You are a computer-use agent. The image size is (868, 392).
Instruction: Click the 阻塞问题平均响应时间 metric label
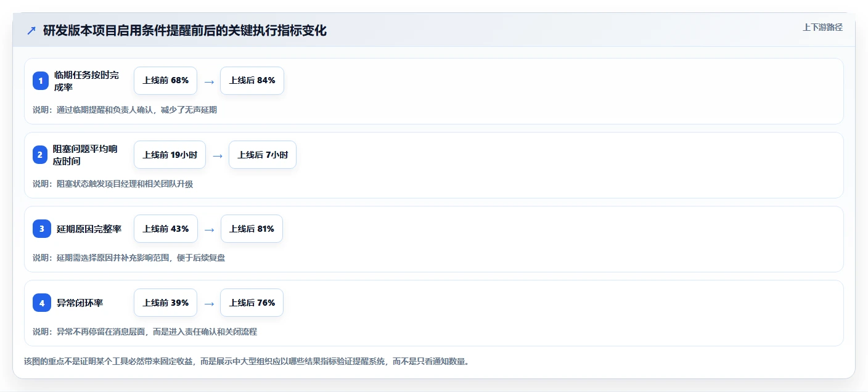[x=85, y=155]
